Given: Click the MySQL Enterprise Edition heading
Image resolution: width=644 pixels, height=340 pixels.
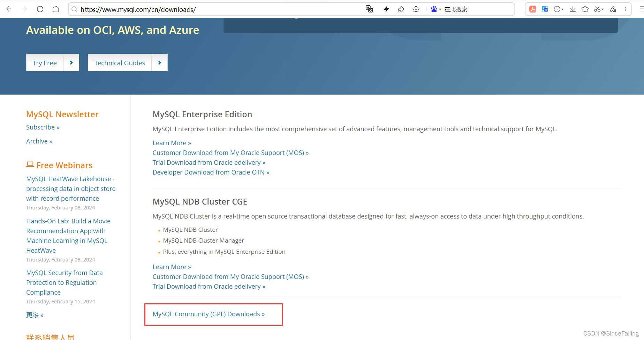Looking at the screenshot, I should click(x=202, y=114).
